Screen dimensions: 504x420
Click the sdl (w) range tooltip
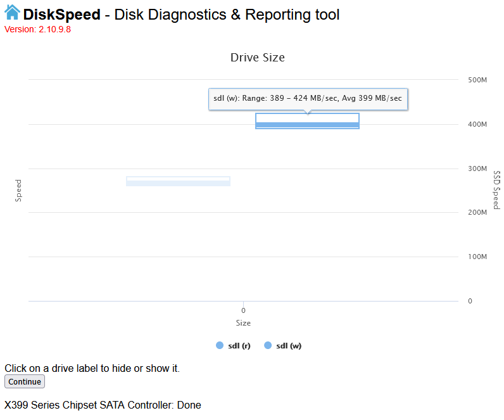(x=308, y=99)
